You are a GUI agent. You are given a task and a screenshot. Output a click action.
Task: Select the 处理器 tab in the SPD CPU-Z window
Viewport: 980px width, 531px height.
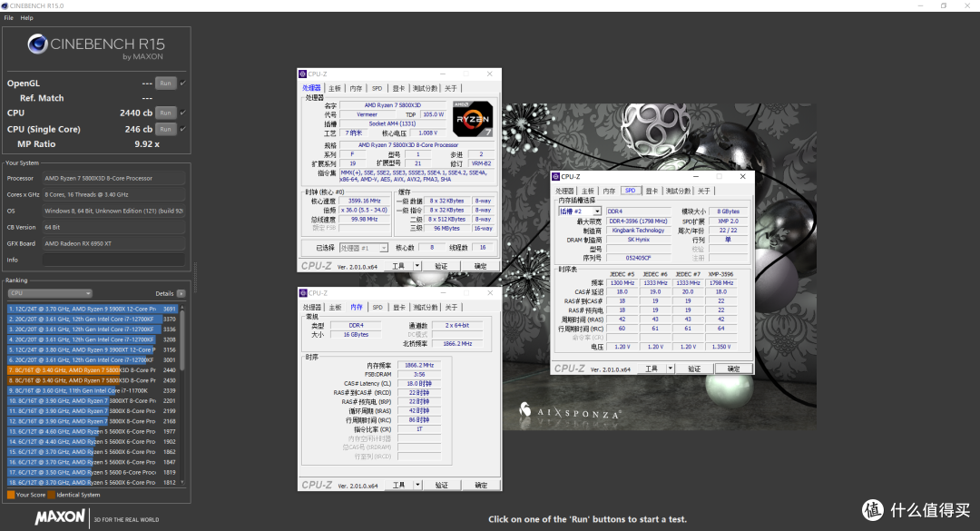564,191
